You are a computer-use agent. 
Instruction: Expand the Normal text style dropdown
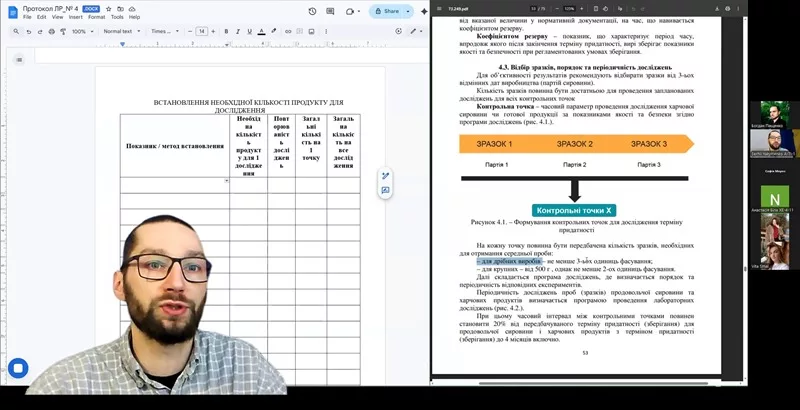(120, 31)
